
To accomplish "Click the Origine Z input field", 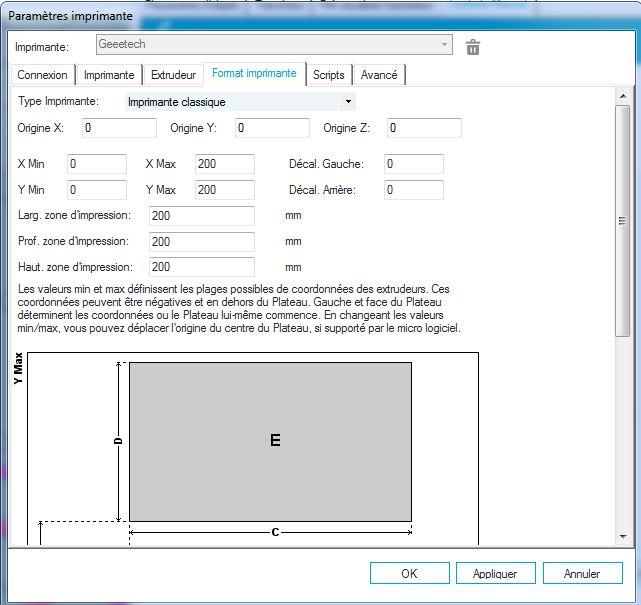I will [x=424, y=128].
